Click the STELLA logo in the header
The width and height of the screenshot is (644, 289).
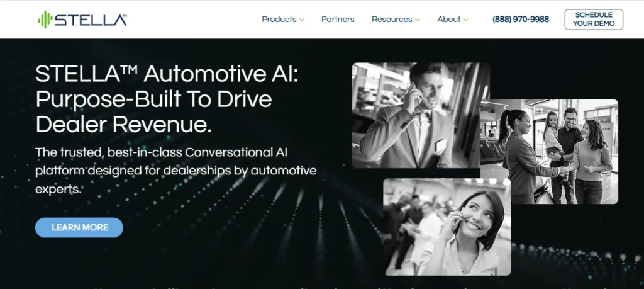(82, 20)
